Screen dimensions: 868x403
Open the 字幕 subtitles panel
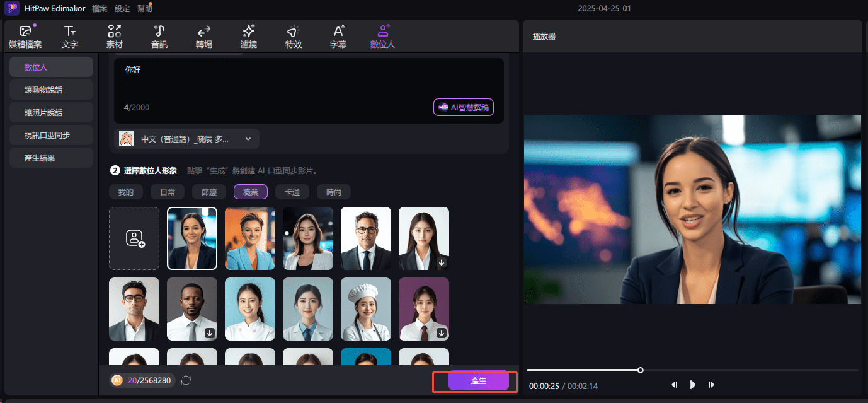[x=338, y=36]
